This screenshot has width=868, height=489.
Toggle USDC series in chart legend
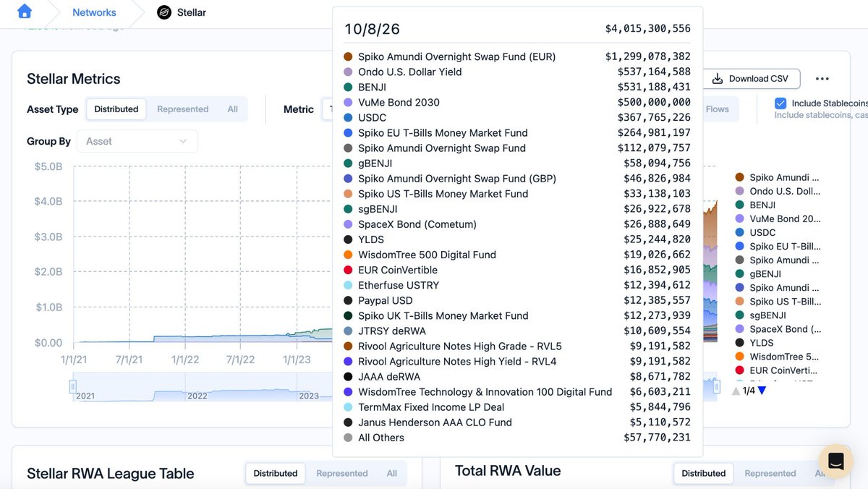click(x=755, y=232)
